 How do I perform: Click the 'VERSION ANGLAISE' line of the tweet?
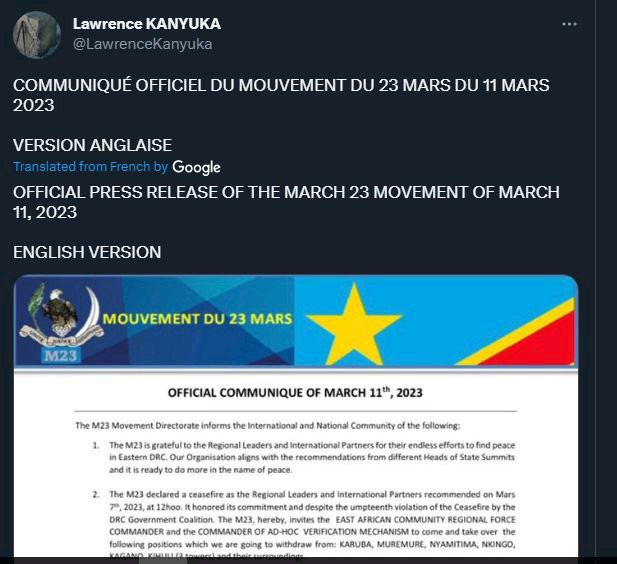tap(92, 145)
